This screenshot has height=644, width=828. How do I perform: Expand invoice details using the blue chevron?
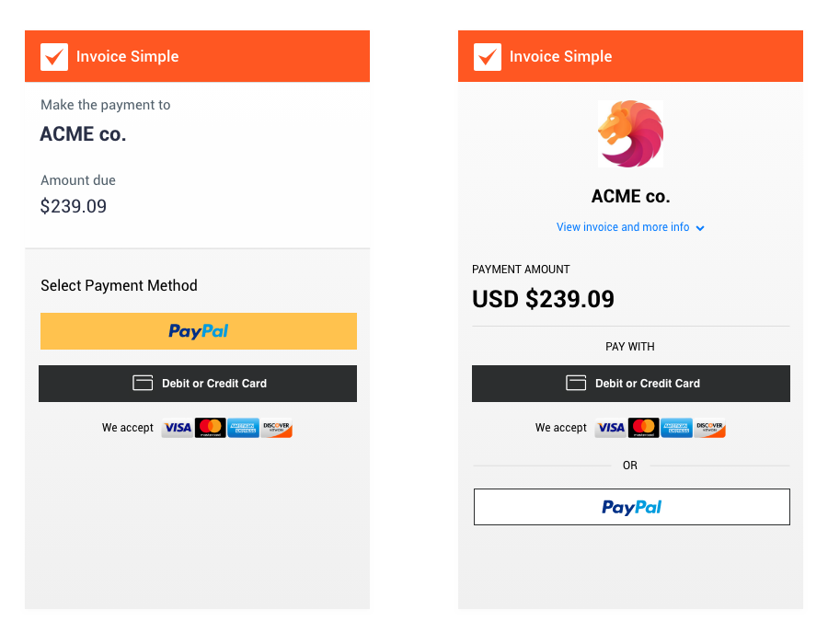[x=700, y=228]
